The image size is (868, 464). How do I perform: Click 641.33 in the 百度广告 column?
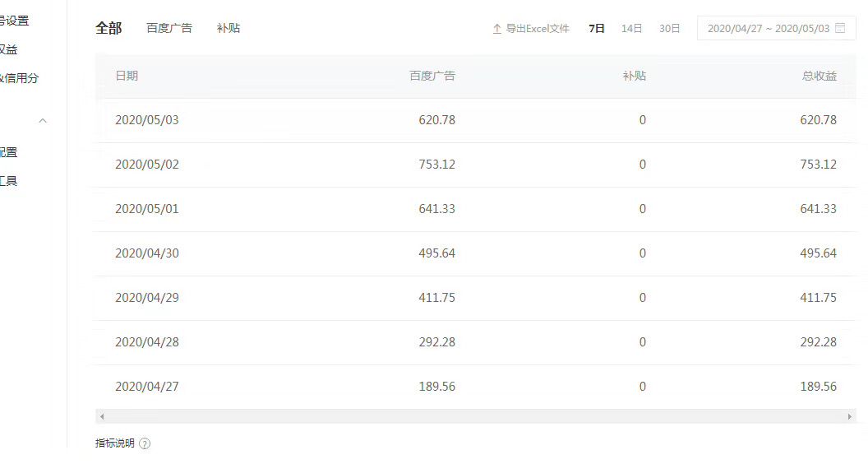(436, 209)
